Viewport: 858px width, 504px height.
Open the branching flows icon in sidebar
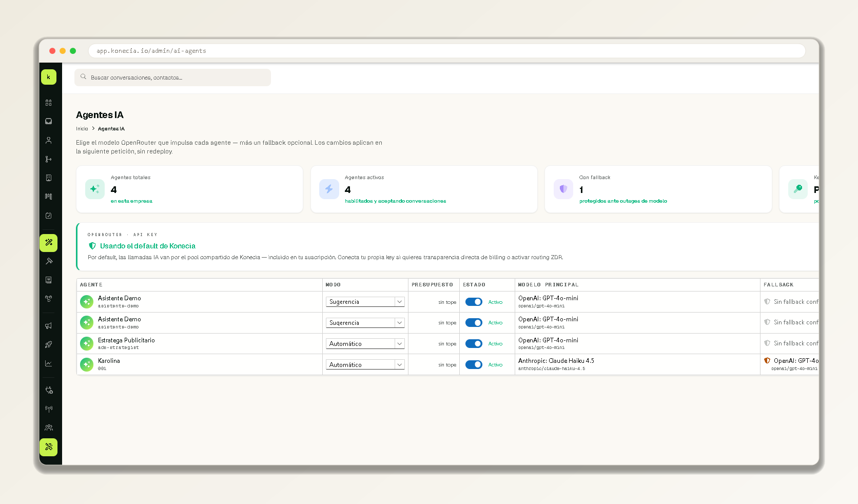(x=49, y=159)
